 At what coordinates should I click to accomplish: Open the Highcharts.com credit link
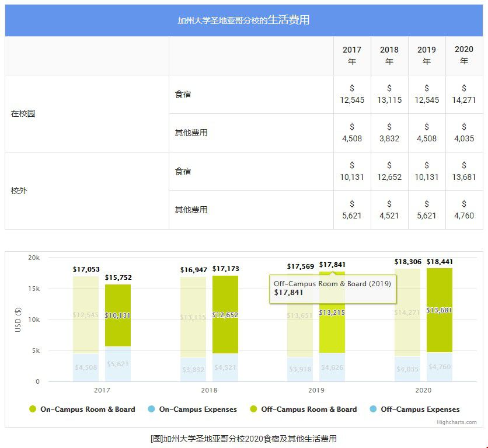point(456,422)
